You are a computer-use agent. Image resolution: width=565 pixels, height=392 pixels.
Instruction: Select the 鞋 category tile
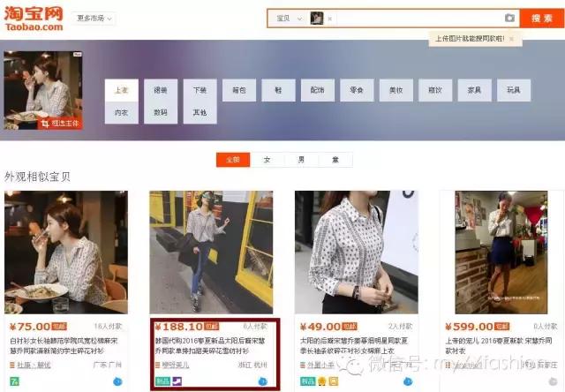(279, 90)
